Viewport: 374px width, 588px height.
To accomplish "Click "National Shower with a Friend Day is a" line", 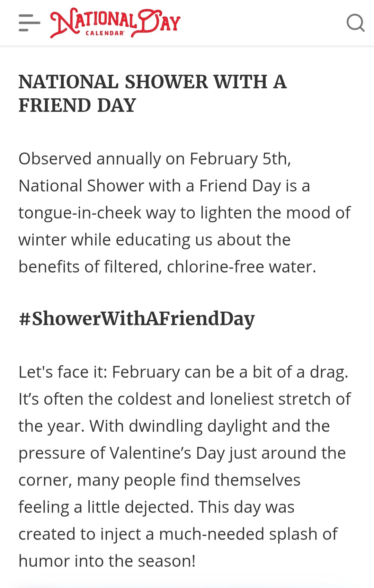I will [x=164, y=186].
